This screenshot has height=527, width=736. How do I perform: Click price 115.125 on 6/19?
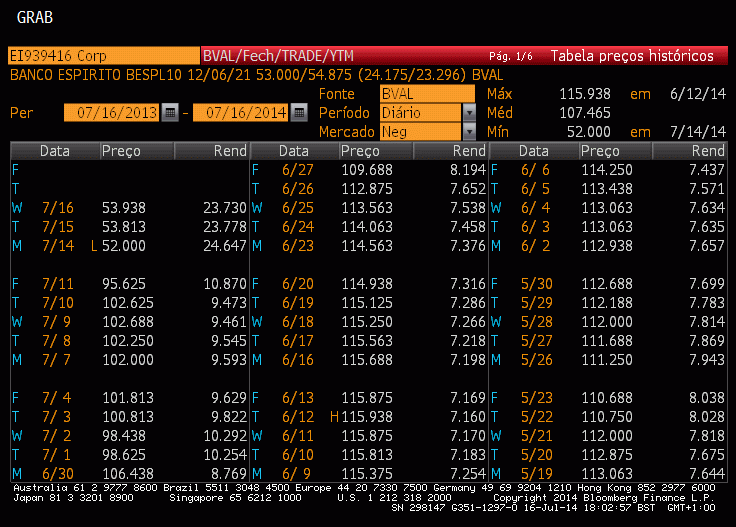367,303
